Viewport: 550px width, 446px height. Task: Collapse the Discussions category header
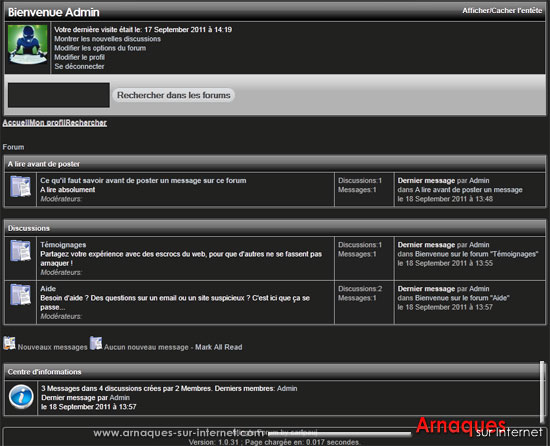coord(275,228)
